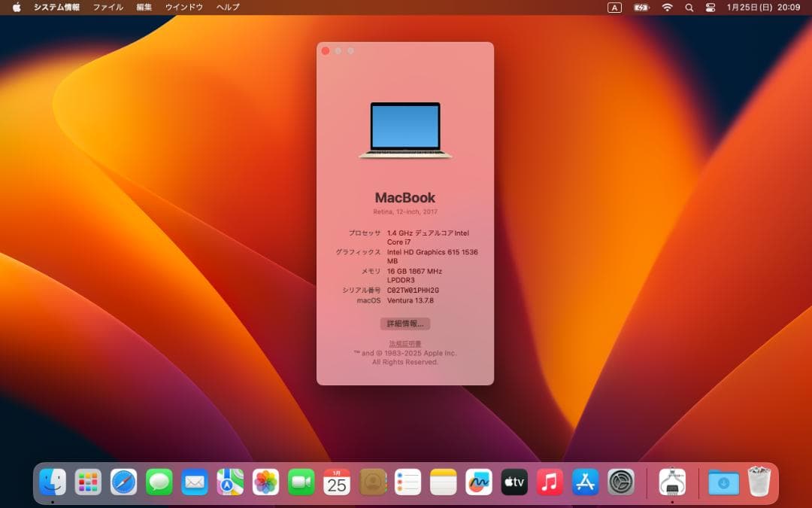This screenshot has width=812, height=508.
Task: Open the Messages app
Action: pos(158,482)
